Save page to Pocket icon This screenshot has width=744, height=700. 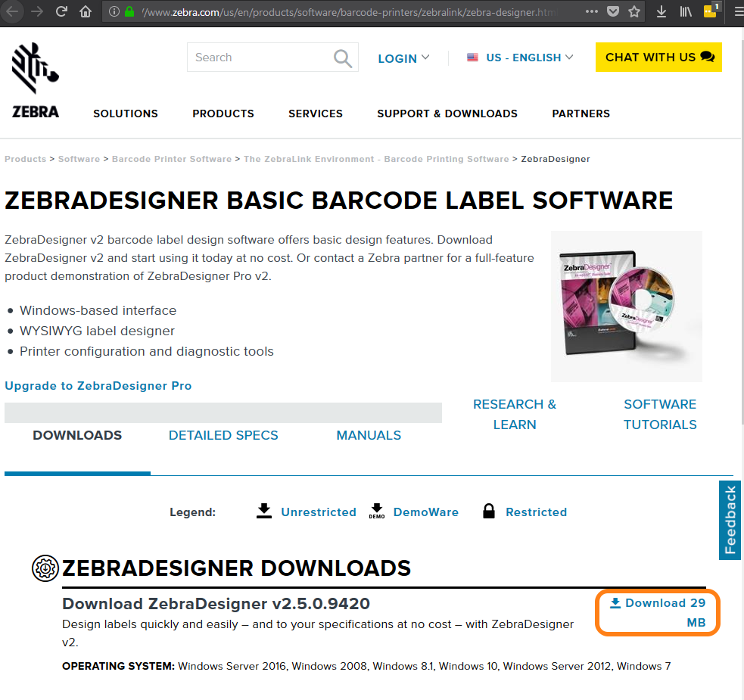(x=613, y=11)
